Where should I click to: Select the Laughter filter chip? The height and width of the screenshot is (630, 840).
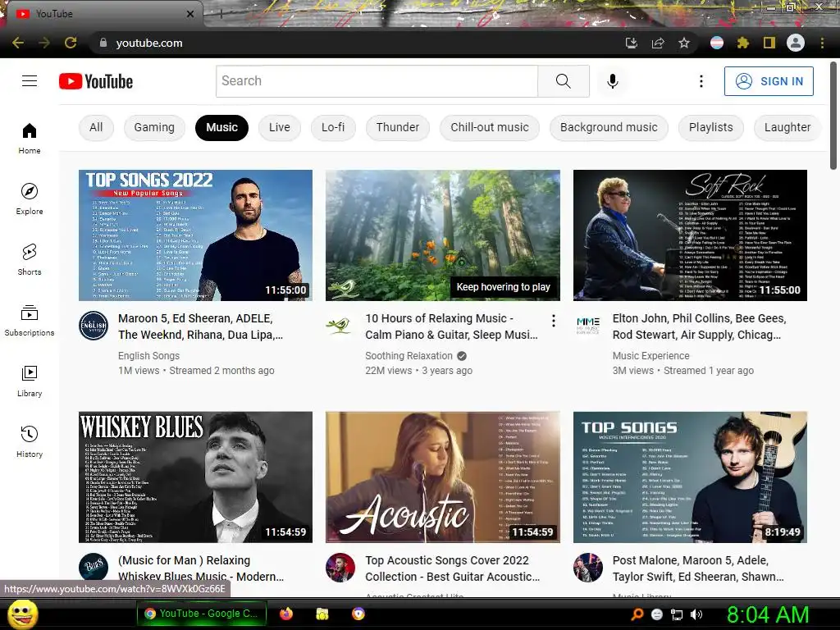pyautogui.click(x=787, y=127)
